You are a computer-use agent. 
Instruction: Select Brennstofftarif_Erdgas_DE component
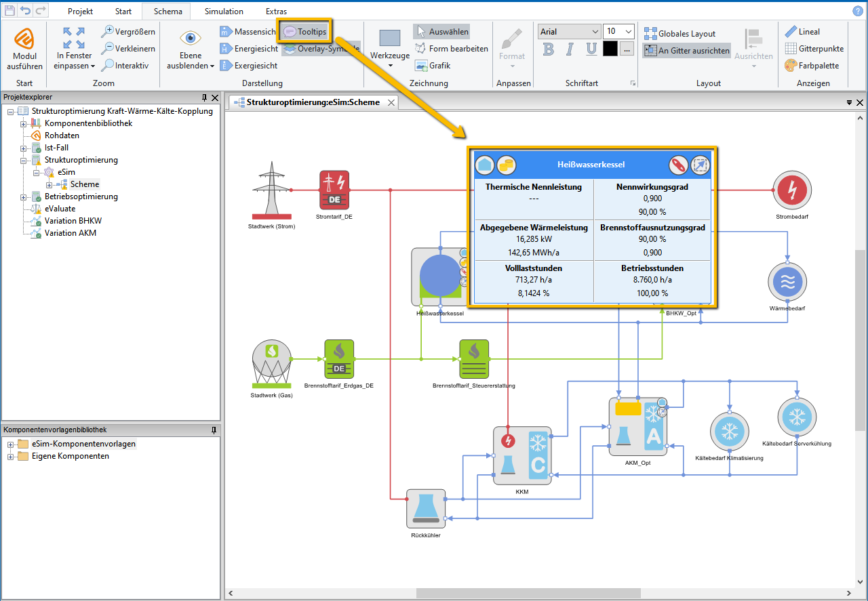[x=339, y=359]
